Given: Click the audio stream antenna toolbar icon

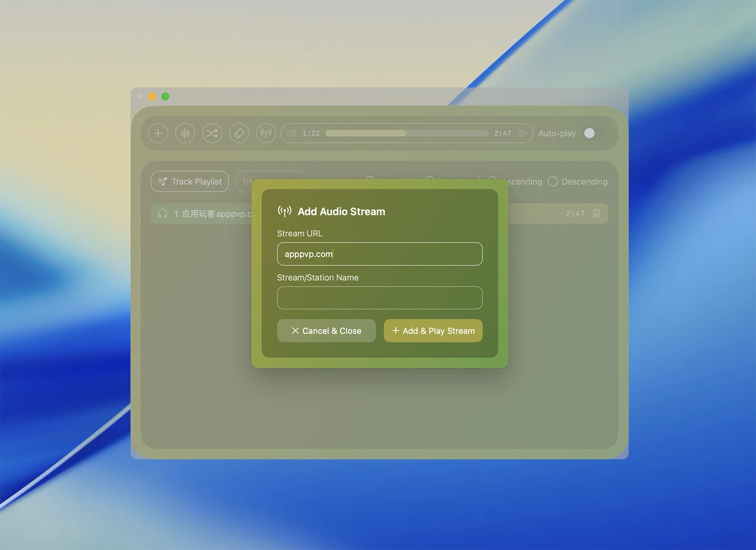Looking at the screenshot, I should coord(266,133).
